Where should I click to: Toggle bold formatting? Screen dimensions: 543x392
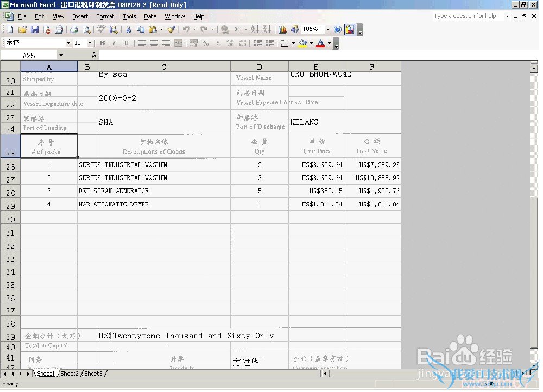click(x=102, y=43)
